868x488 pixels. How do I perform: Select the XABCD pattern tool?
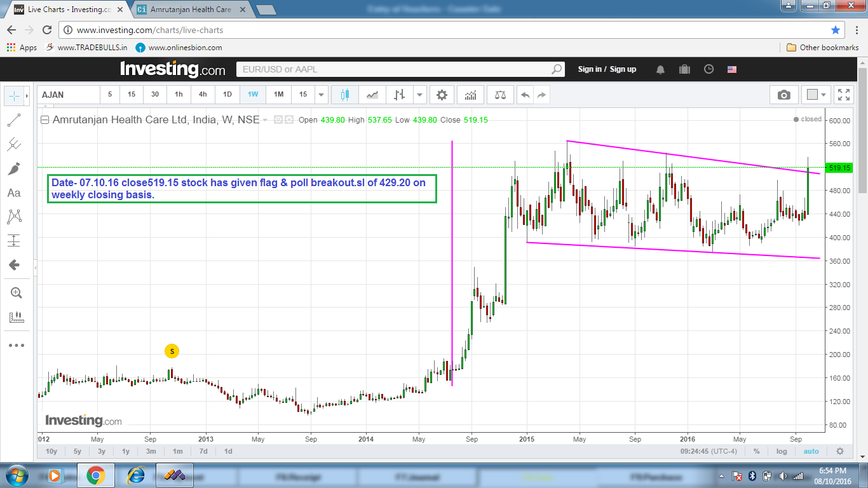click(x=14, y=217)
